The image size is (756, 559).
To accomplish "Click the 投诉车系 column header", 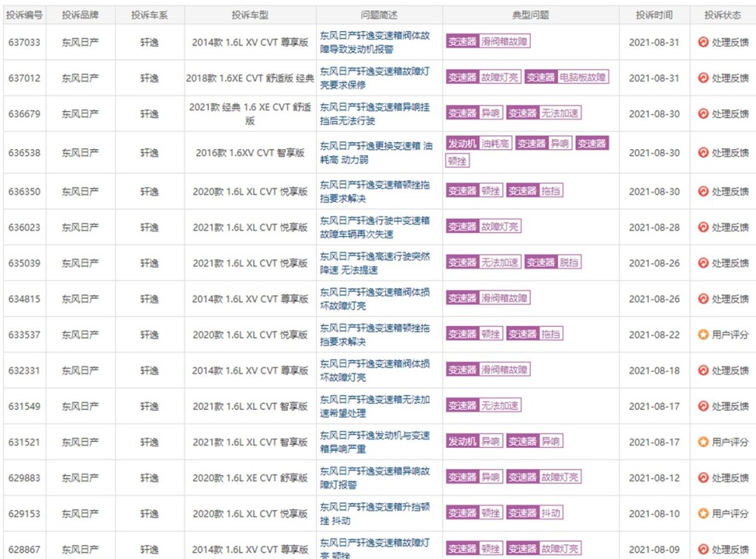I will point(150,15).
